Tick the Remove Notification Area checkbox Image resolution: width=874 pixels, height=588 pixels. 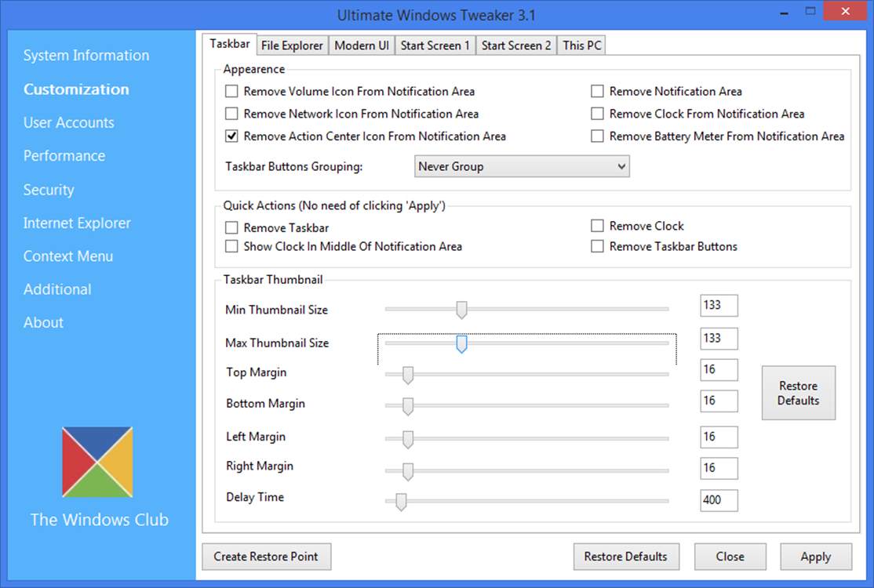597,91
